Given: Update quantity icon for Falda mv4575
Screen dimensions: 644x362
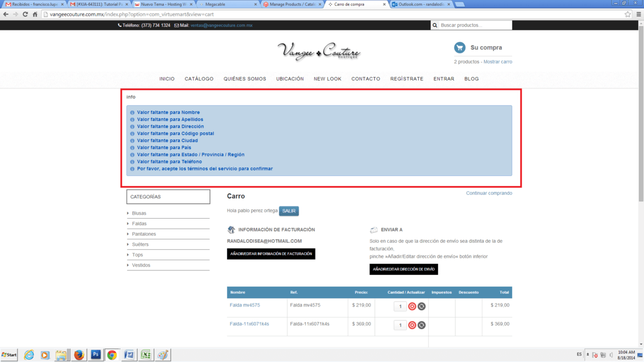Looking at the screenshot, I should pos(422,306).
